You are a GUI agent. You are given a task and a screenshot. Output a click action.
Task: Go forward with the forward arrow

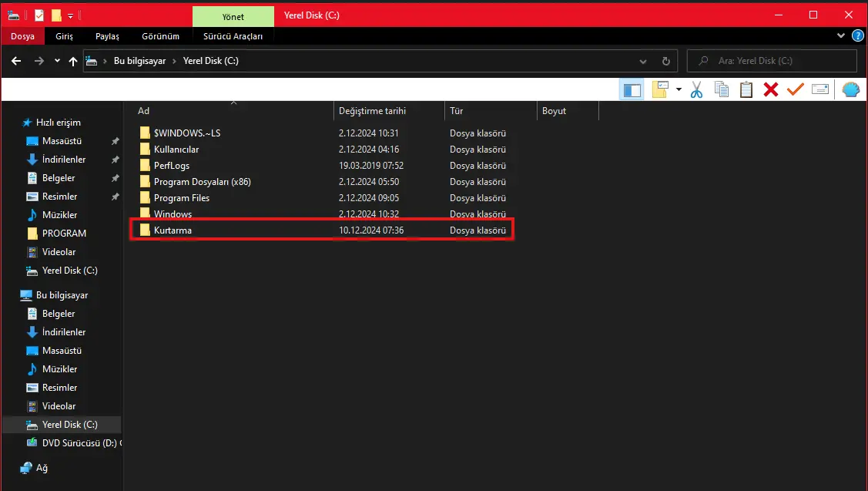[39, 61]
